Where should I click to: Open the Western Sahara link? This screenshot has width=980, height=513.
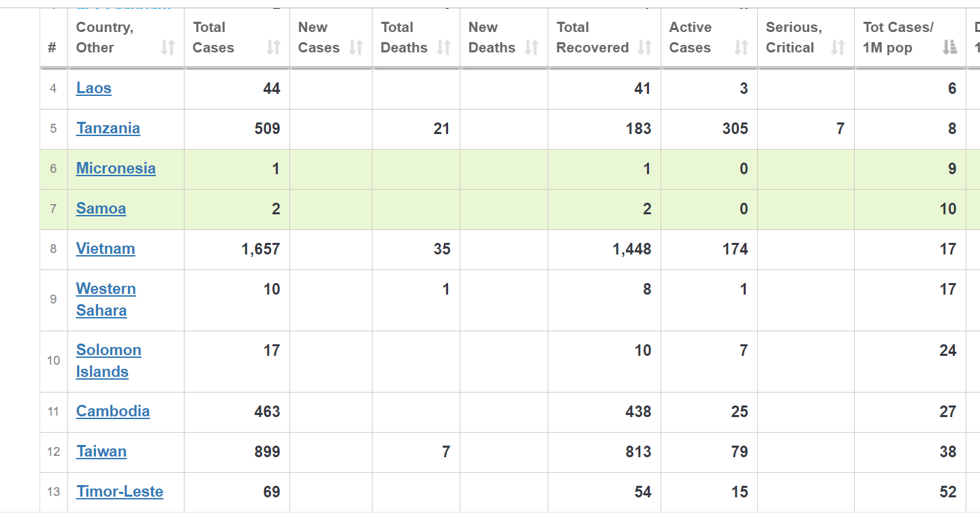click(x=106, y=299)
